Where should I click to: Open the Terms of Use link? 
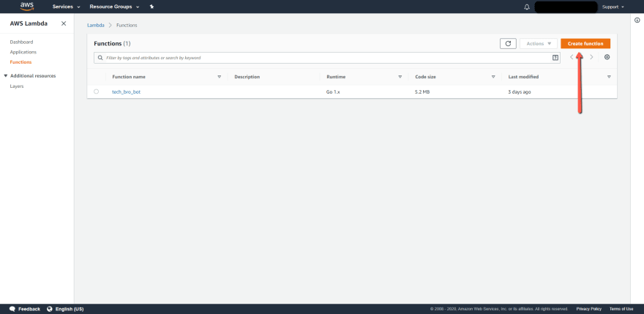pyautogui.click(x=621, y=309)
